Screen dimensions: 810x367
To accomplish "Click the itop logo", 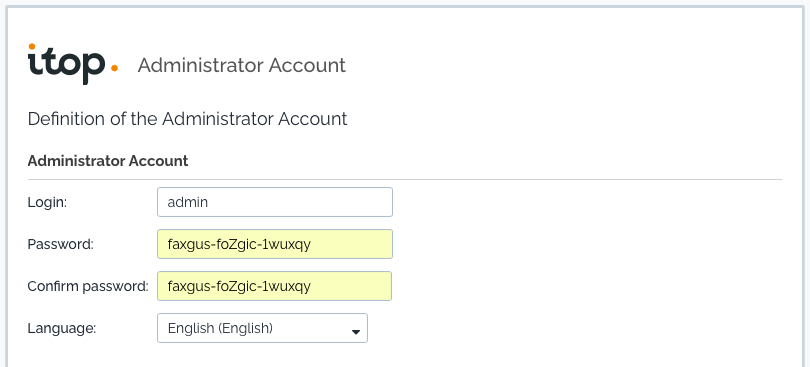I will (x=73, y=64).
